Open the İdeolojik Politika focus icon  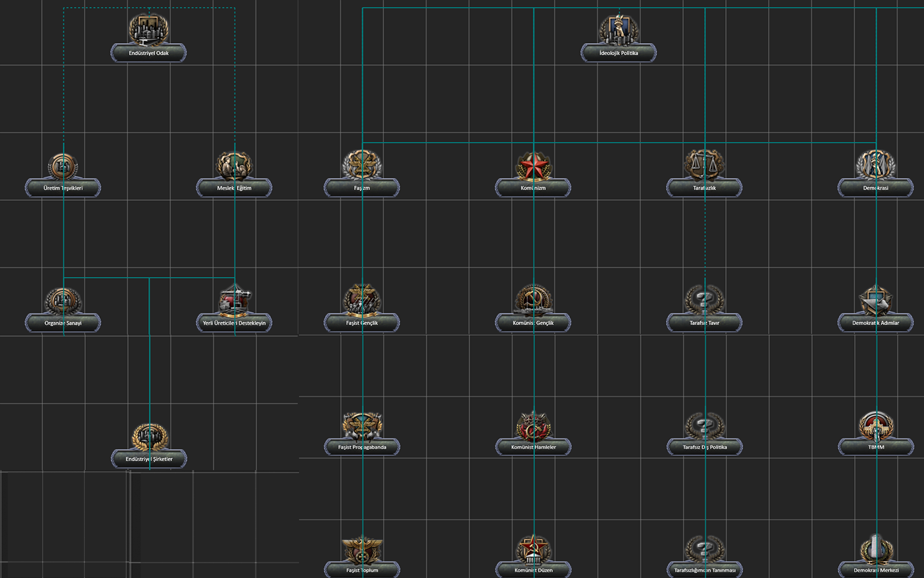[619, 29]
